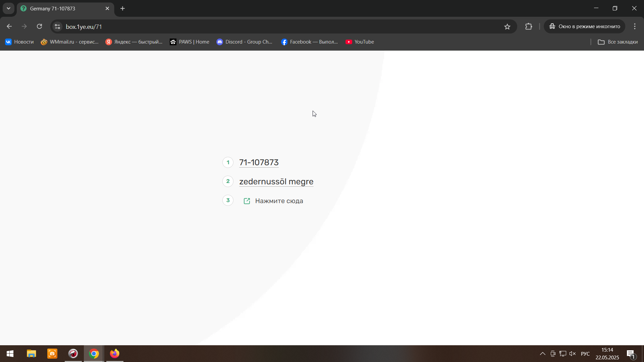Click the Firefox taskbar icon

coord(115,354)
